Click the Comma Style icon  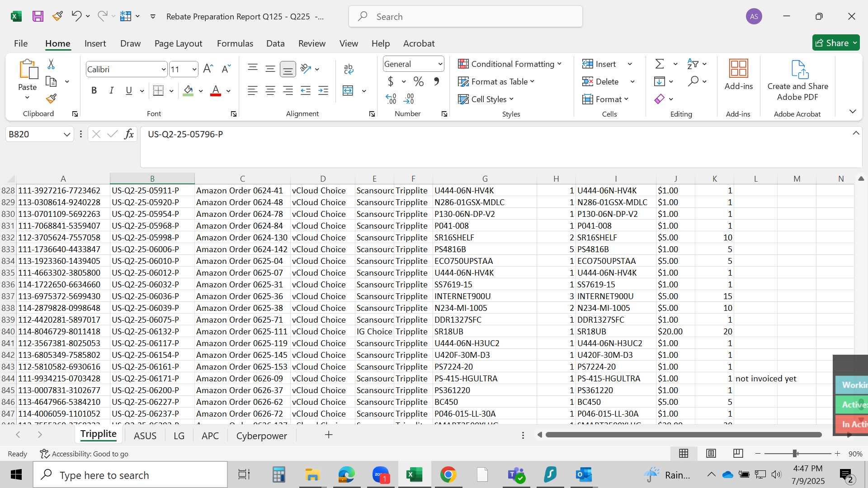pos(436,82)
